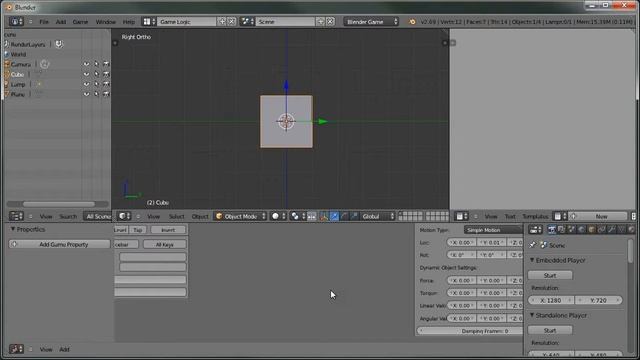Open the Text Editor Templates menu
Screen dimensions: 640x360
pos(535,216)
